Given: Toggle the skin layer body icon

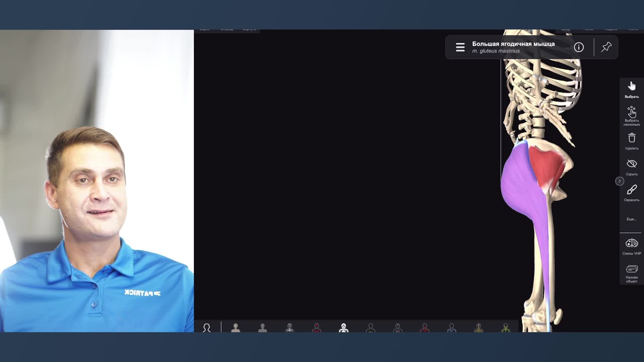Looking at the screenshot, I should (235, 327).
